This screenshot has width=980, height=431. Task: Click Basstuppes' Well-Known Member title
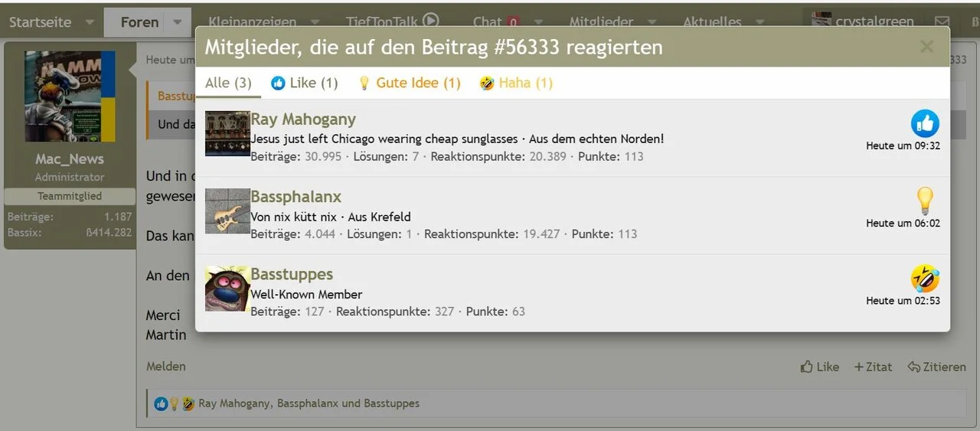coord(306,294)
